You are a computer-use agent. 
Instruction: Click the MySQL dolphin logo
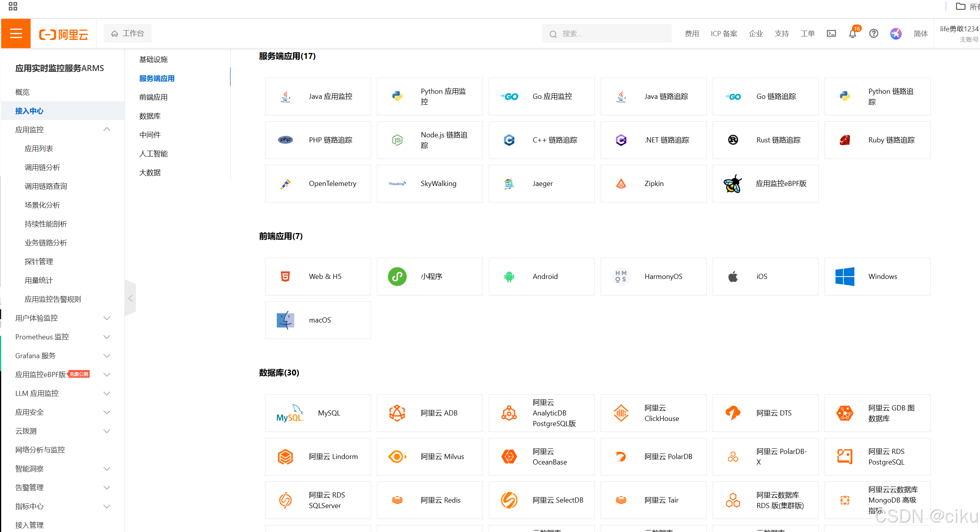pos(290,413)
